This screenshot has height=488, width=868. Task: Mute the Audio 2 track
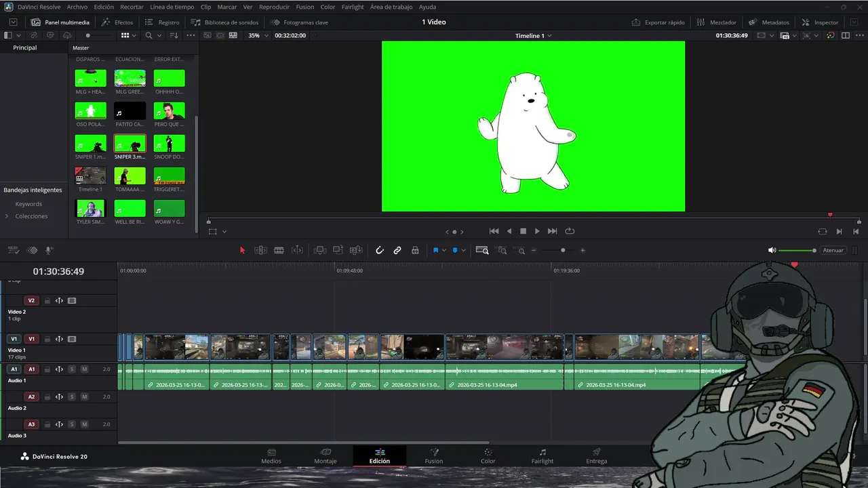click(84, 396)
